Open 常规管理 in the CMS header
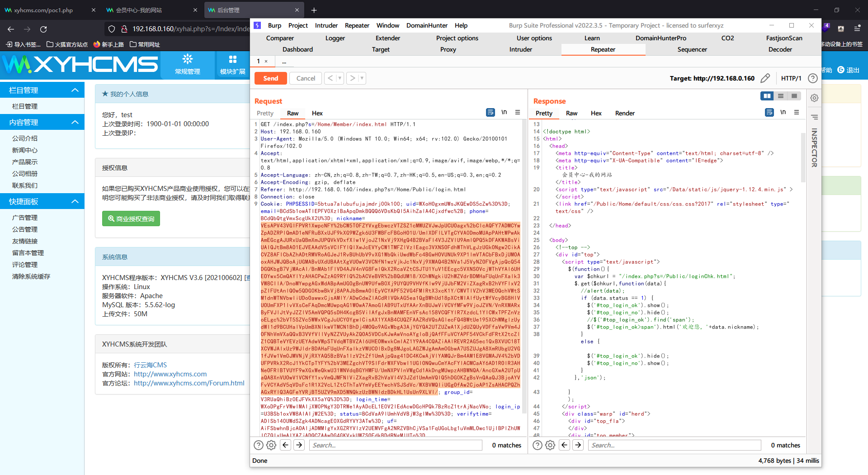 [188, 65]
